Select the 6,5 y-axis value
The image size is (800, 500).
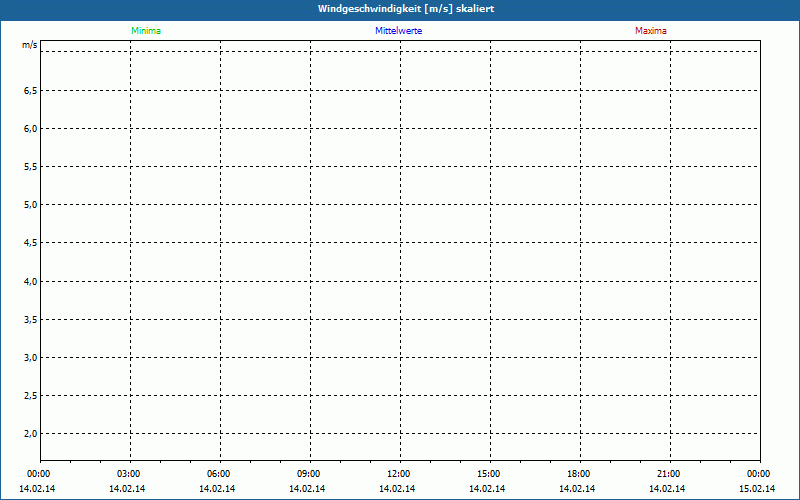click(31, 90)
